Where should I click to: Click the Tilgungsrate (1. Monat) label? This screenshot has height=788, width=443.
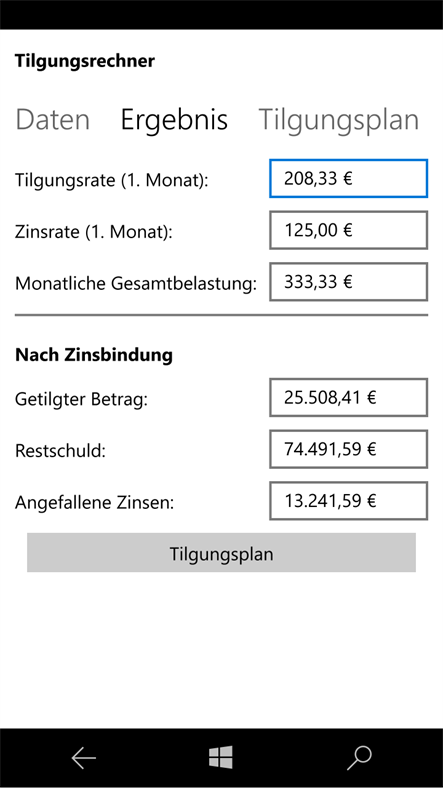tap(112, 180)
